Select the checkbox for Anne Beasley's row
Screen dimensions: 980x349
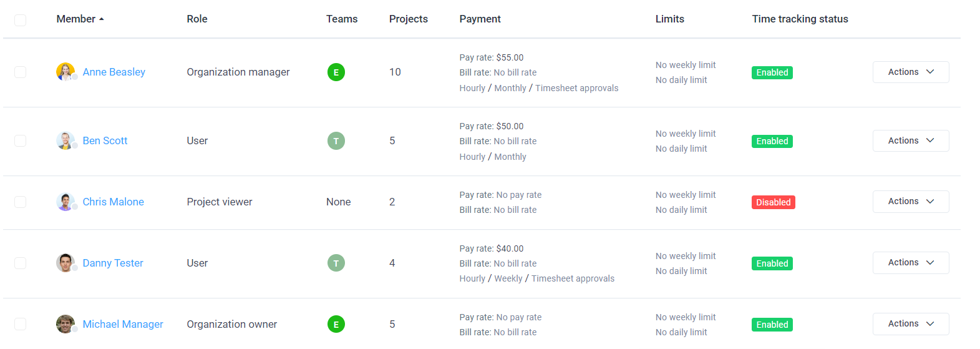click(21, 72)
